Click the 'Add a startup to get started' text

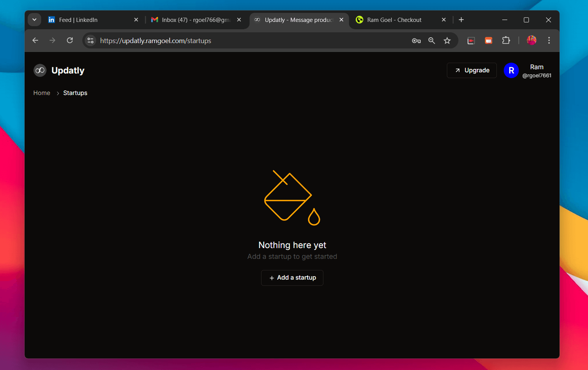pos(292,257)
